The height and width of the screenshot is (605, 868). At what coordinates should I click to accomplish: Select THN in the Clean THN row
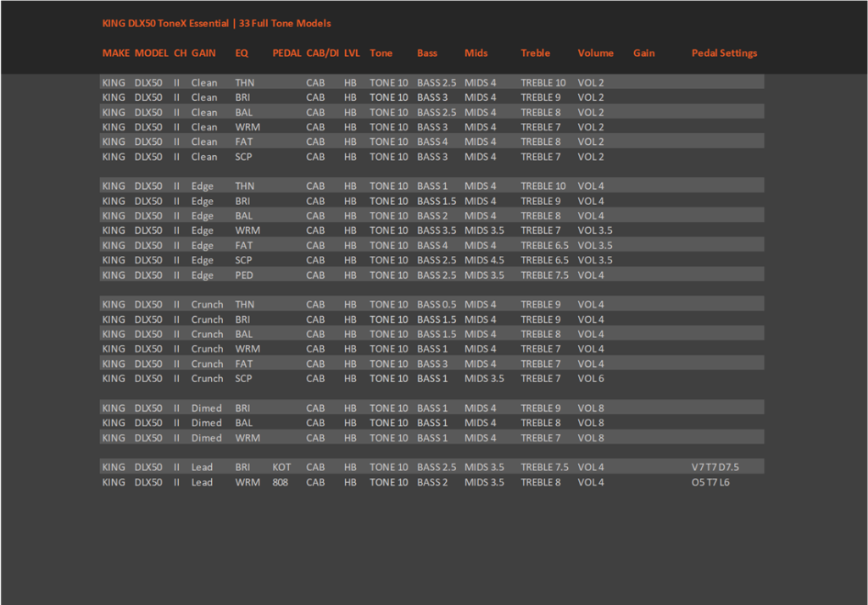point(244,82)
